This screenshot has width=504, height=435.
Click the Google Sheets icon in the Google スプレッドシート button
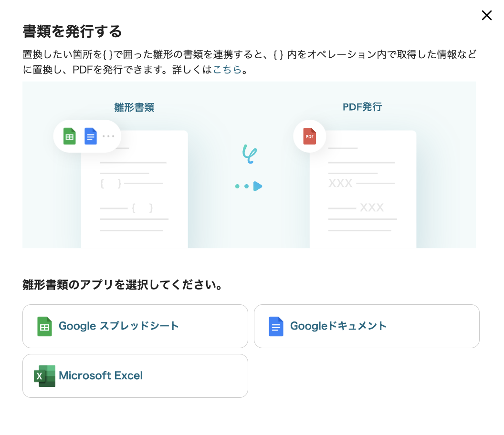tap(44, 326)
